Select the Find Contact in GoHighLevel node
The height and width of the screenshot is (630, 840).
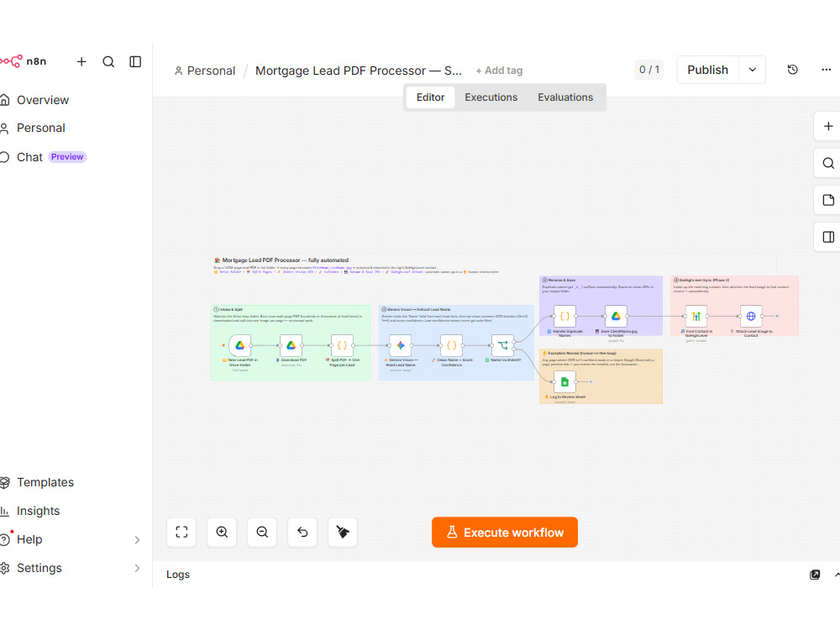tap(696, 316)
